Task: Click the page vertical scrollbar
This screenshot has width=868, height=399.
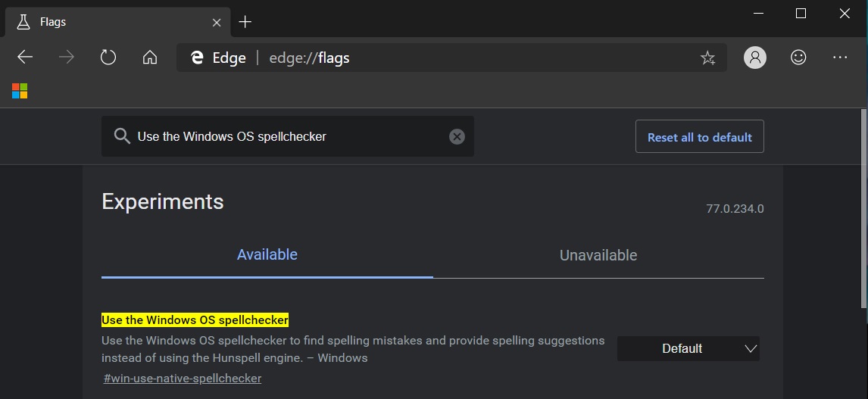Action: coord(863,212)
